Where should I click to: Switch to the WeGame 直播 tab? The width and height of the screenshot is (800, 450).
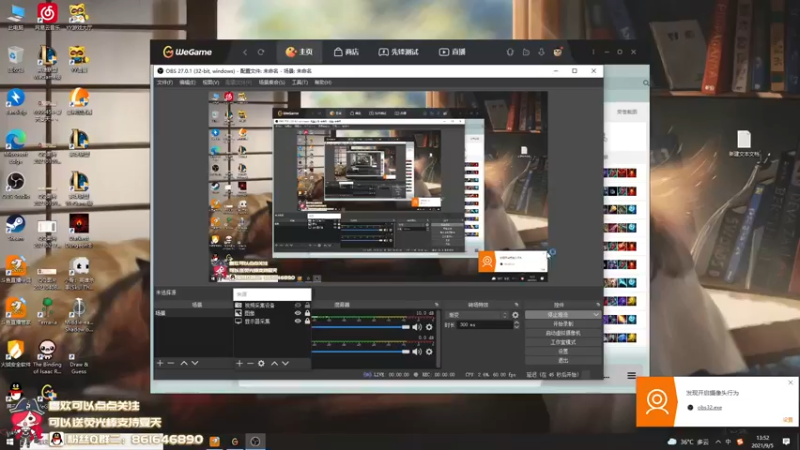coord(452,52)
